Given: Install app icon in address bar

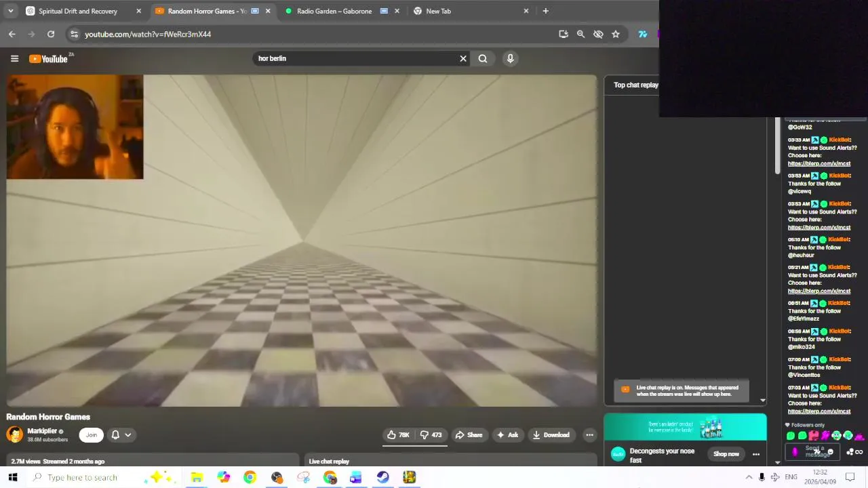Looking at the screenshot, I should (564, 34).
